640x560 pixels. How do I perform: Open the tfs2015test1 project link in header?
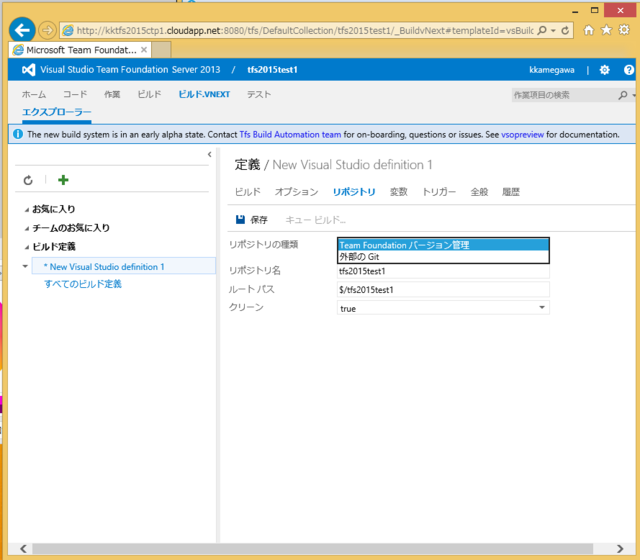point(272,70)
